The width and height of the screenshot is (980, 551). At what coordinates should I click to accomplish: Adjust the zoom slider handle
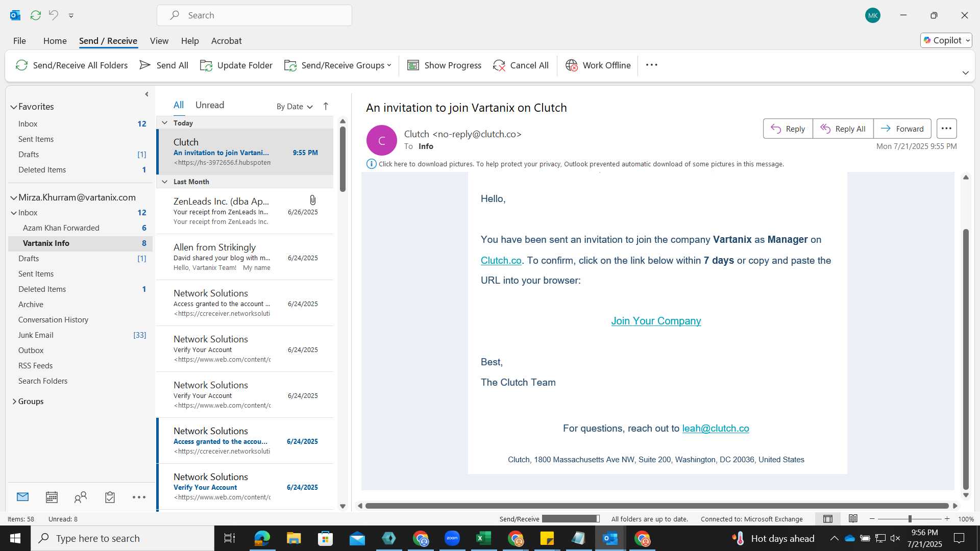click(910, 519)
